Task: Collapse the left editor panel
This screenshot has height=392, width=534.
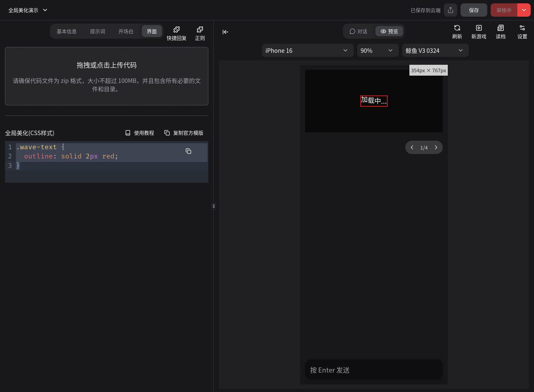Action: click(225, 32)
